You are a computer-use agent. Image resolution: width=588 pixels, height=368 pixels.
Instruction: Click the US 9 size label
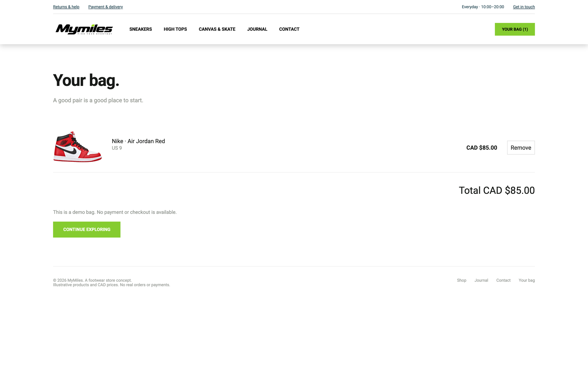coord(117,148)
